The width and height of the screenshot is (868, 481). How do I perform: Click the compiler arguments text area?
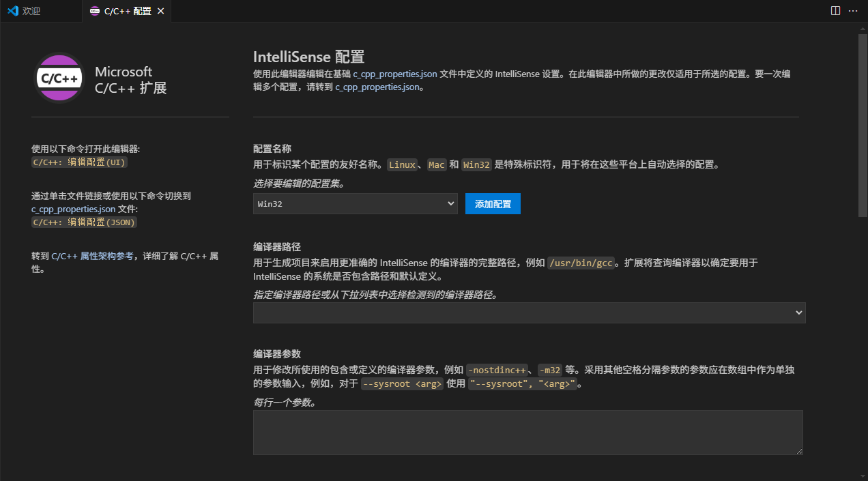pos(527,433)
